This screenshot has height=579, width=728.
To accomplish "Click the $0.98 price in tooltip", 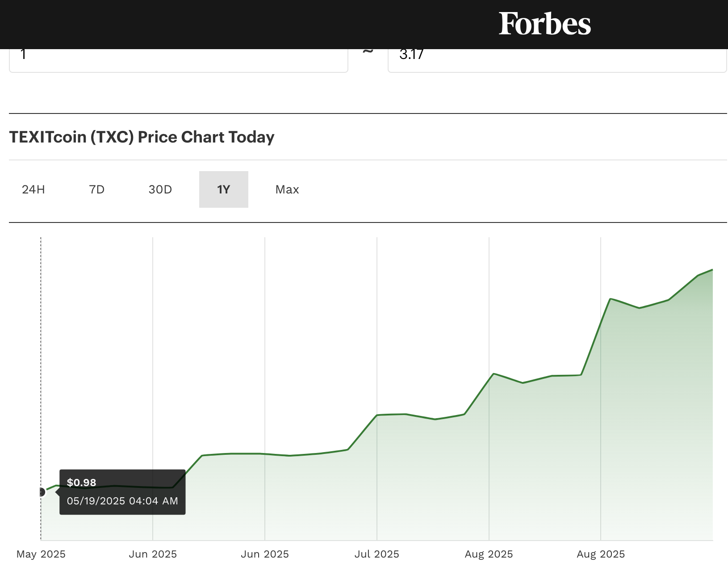I will 82,482.
